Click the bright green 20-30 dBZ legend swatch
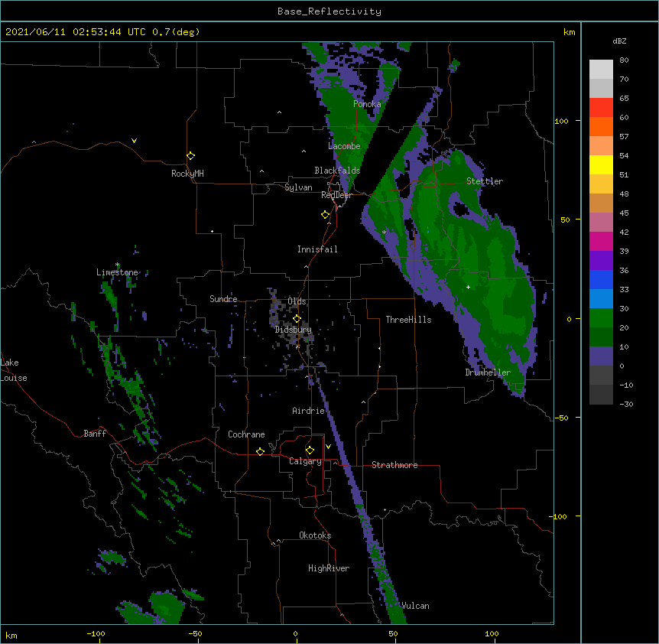 click(601, 318)
